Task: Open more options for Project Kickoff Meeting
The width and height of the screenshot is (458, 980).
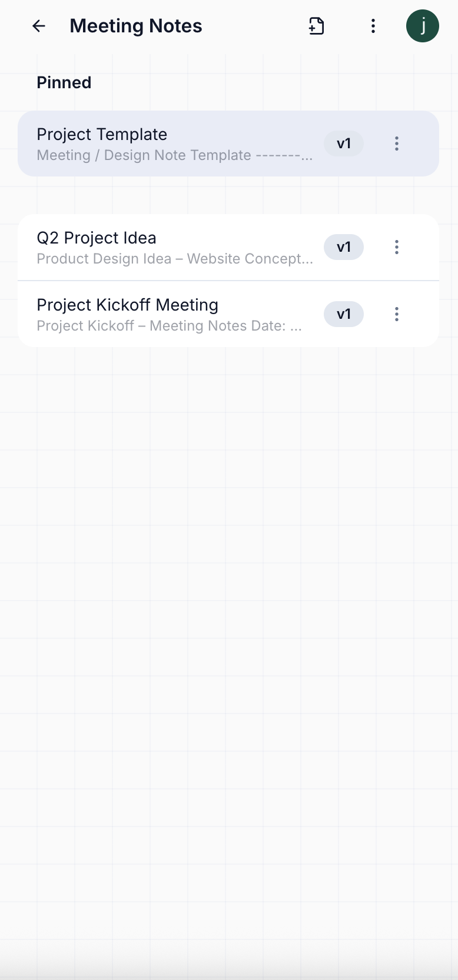Action: tap(397, 314)
